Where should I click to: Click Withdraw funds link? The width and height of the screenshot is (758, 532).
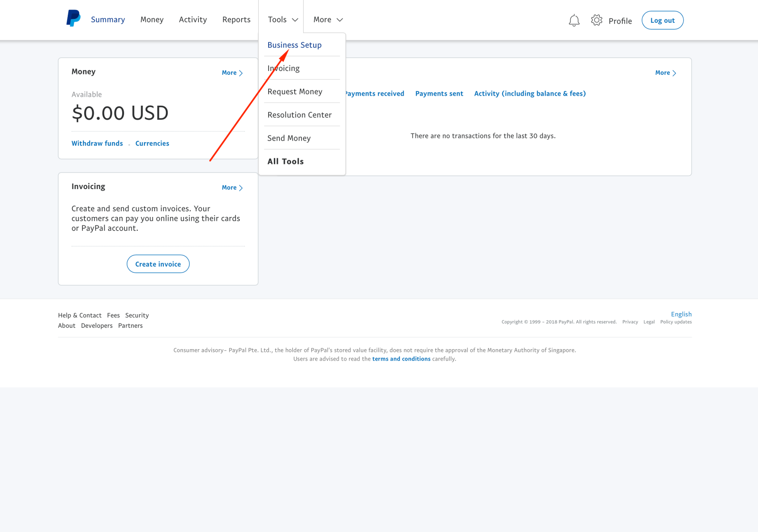[97, 143]
